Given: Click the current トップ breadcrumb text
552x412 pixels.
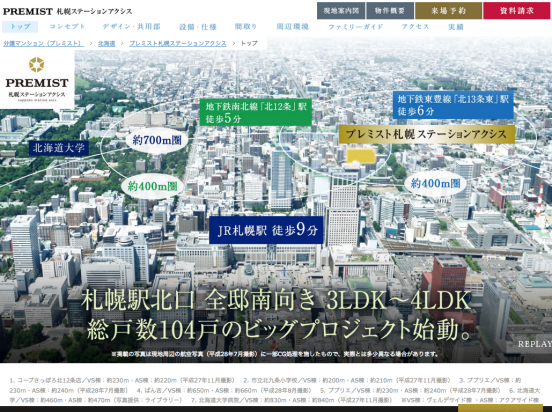Looking at the screenshot, I should pyautogui.click(x=249, y=43).
